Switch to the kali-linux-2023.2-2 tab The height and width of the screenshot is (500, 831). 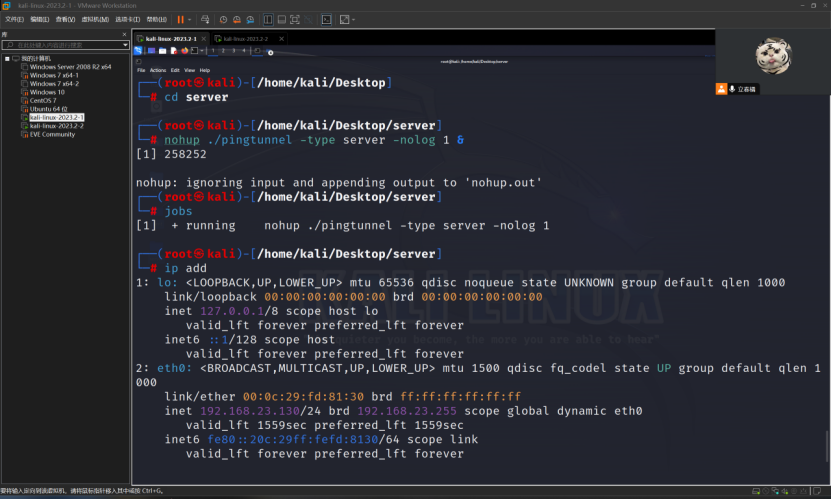(245, 39)
